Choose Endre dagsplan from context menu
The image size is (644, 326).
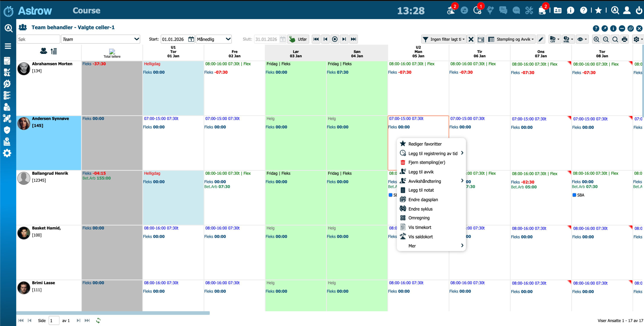tap(423, 199)
